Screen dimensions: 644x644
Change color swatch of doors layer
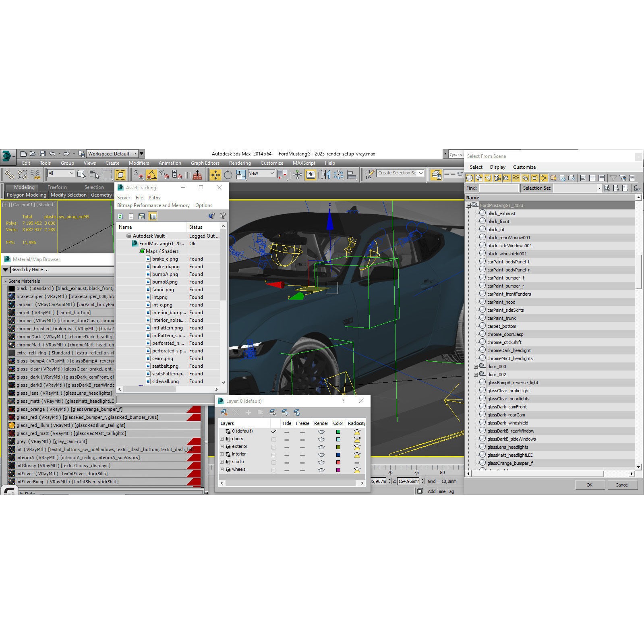click(x=338, y=439)
